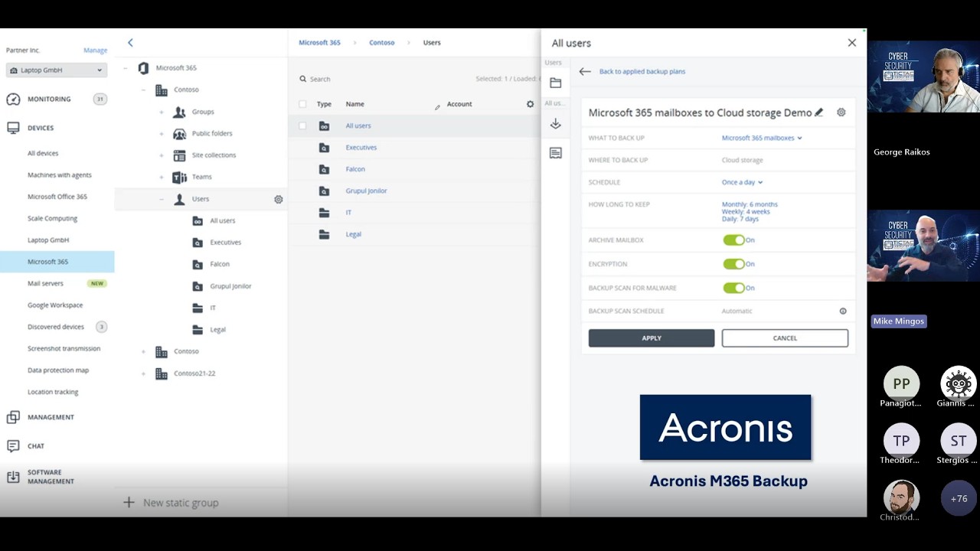The image size is (980, 551).
Task: Expand the Public folders tree node
Action: point(162,134)
